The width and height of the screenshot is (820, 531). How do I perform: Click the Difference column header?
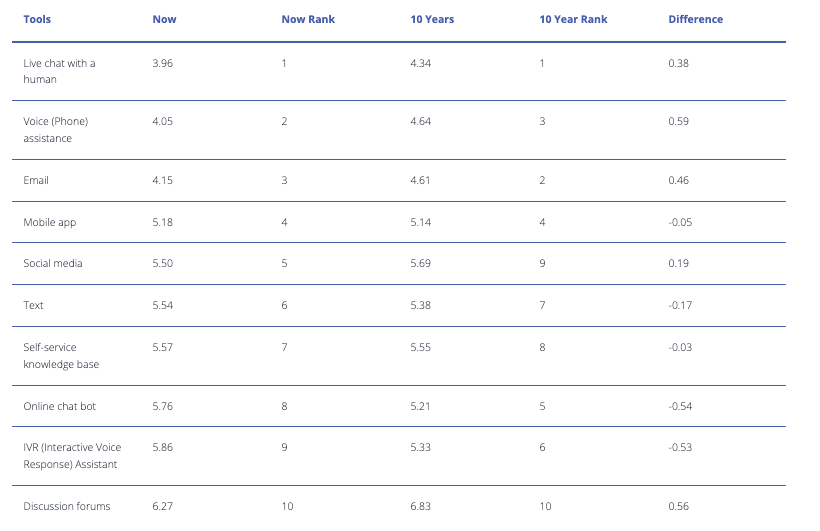pyautogui.click(x=696, y=19)
